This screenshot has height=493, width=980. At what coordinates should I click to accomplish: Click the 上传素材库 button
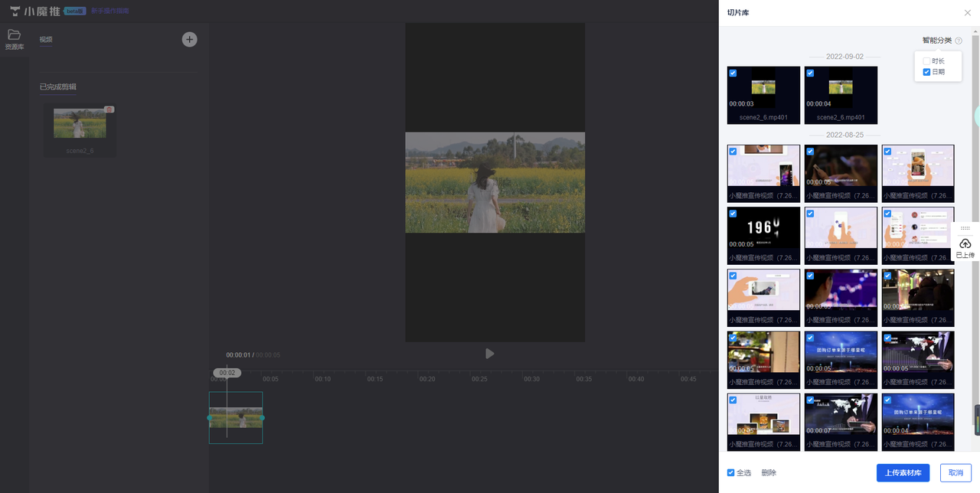tap(903, 473)
